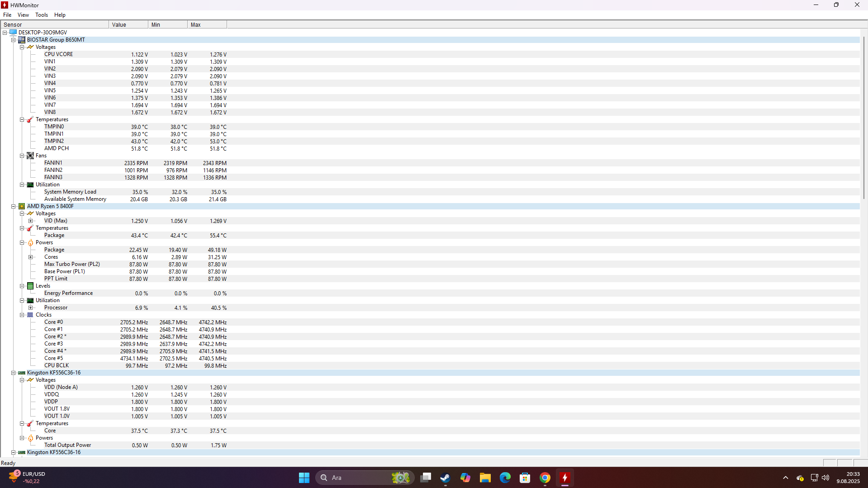Select the VDD (Node A) row
Screen dimensions: 868x488
coord(430,387)
